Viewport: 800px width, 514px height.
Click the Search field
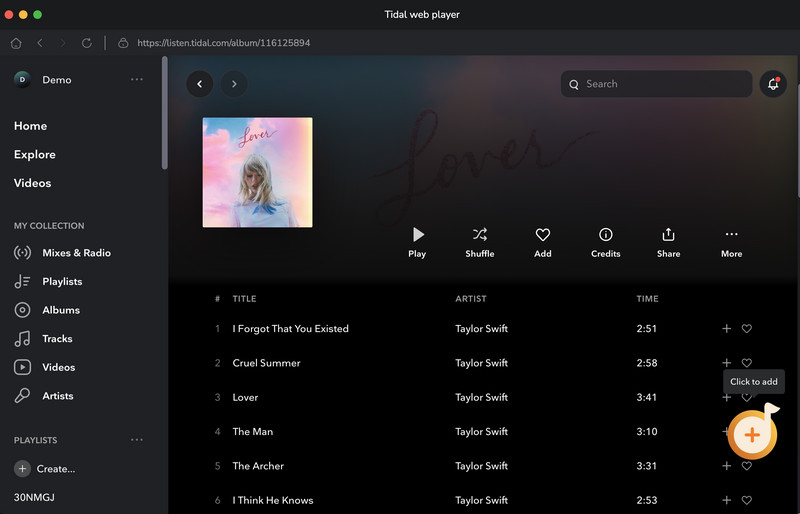click(656, 84)
